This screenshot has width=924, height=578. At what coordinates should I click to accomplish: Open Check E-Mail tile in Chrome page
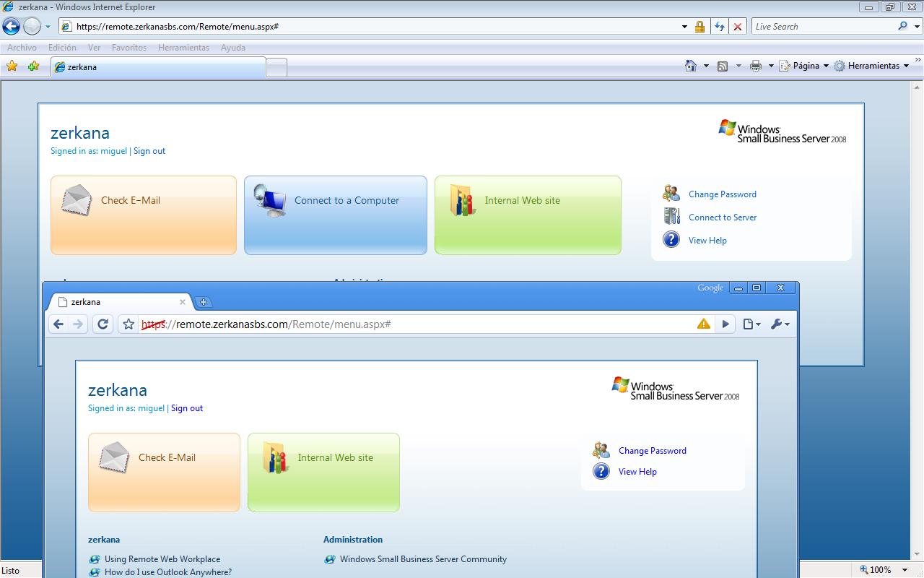pyautogui.click(x=164, y=473)
